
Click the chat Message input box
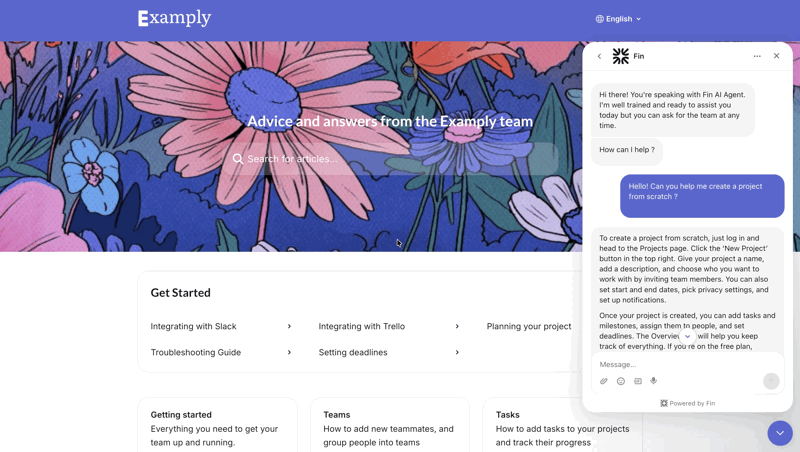(680, 364)
